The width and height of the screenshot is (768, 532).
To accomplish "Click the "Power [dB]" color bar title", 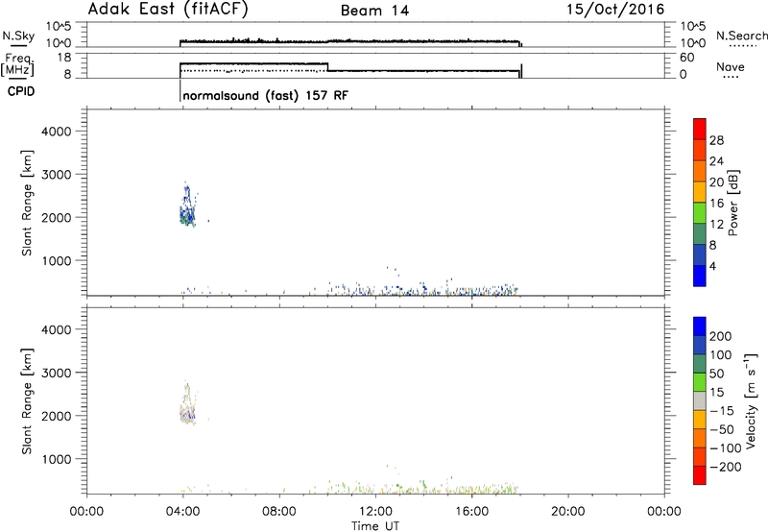I will tap(733, 203).
